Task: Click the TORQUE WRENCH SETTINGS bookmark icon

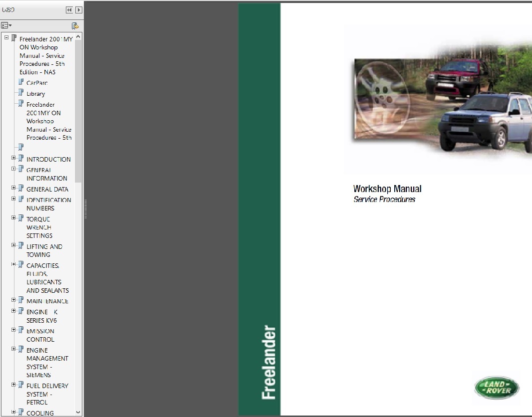Action: pyautogui.click(x=21, y=218)
